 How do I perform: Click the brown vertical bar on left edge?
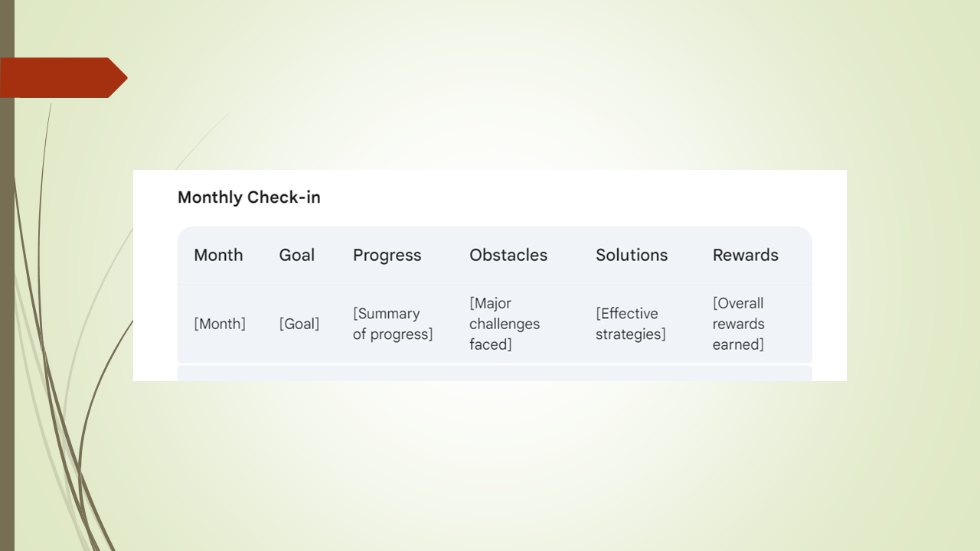7,306
